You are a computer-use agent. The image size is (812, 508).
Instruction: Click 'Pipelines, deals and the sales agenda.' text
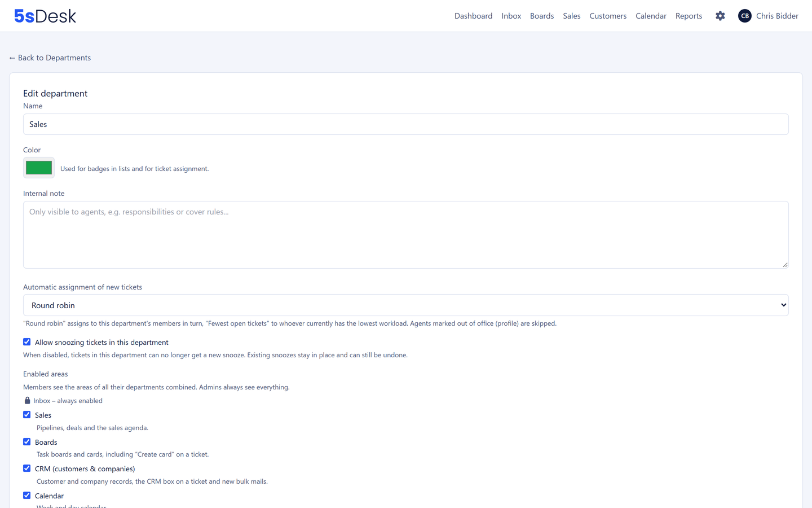pyautogui.click(x=92, y=428)
